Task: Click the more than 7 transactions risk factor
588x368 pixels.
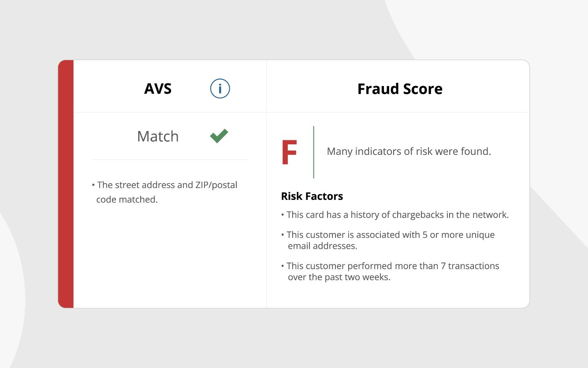Action: (x=392, y=266)
